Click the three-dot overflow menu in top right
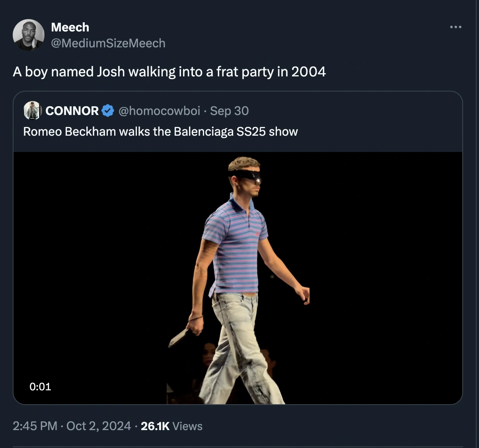Viewport: 479px width, 448px height. [455, 26]
